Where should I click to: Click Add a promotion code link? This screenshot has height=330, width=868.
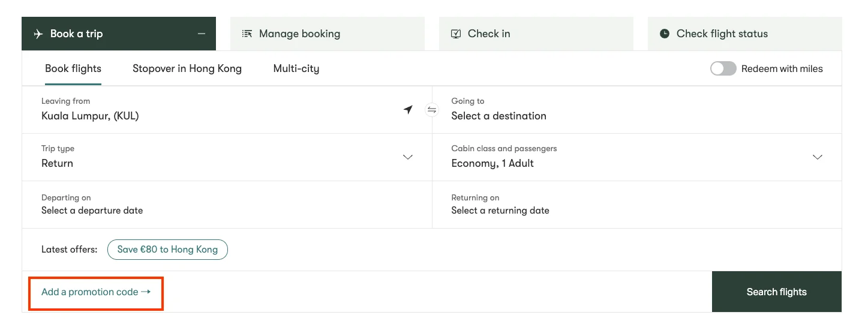pyautogui.click(x=96, y=292)
